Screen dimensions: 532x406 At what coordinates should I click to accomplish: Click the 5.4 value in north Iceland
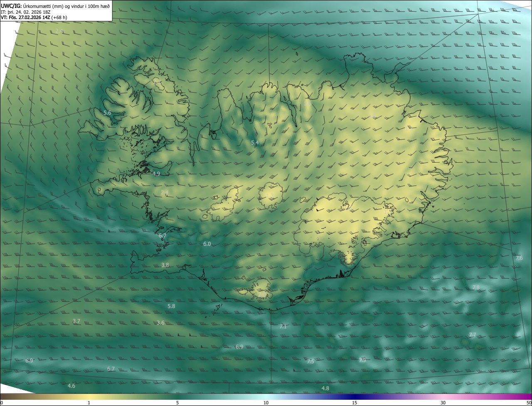tap(255, 143)
